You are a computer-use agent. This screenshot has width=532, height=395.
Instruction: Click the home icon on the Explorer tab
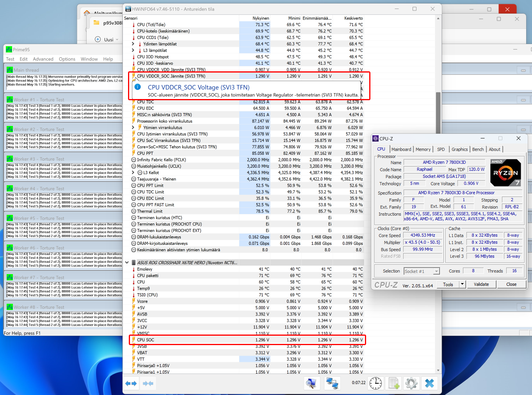pos(87,12)
